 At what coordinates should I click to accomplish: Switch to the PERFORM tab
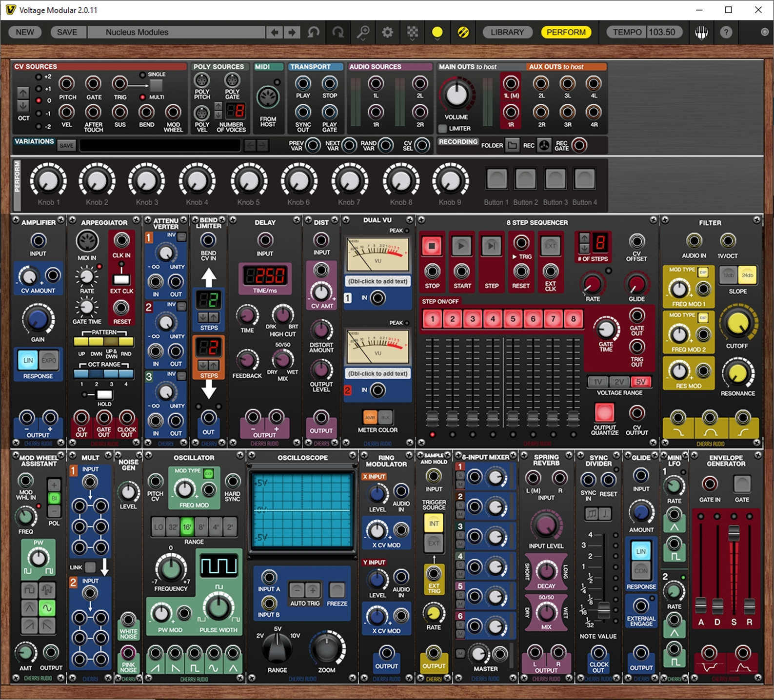click(x=566, y=32)
